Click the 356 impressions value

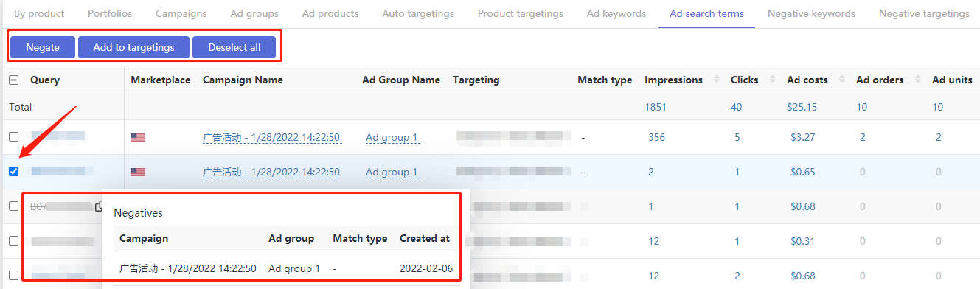coord(656,137)
